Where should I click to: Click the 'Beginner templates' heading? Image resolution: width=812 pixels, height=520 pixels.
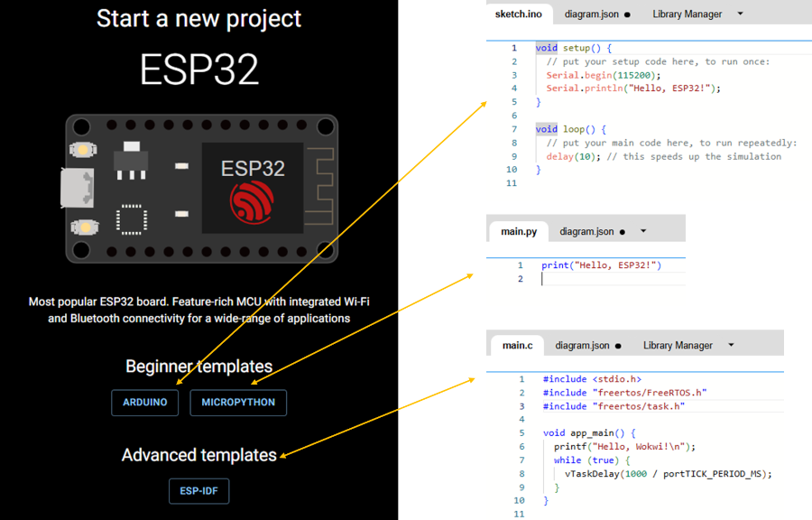pyautogui.click(x=198, y=367)
